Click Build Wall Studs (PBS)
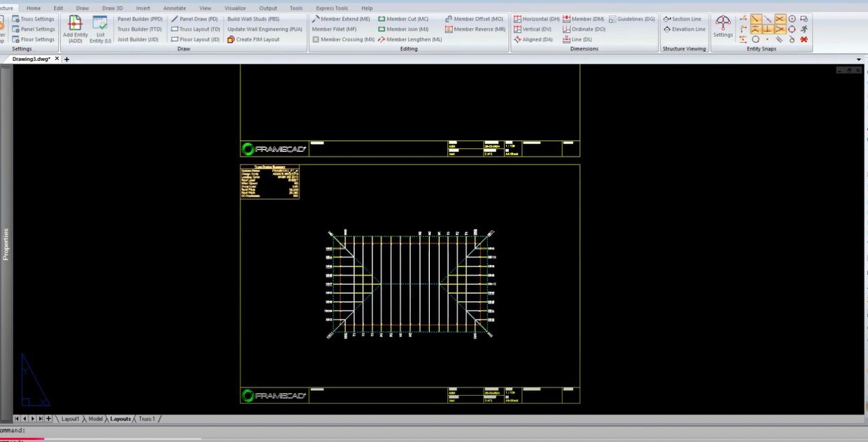The width and height of the screenshot is (868, 442). pyautogui.click(x=253, y=19)
